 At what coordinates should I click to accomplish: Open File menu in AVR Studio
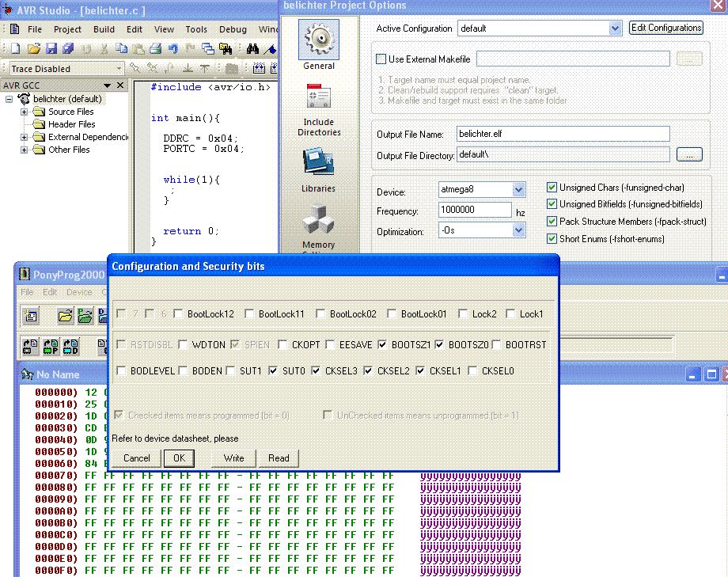34,29
